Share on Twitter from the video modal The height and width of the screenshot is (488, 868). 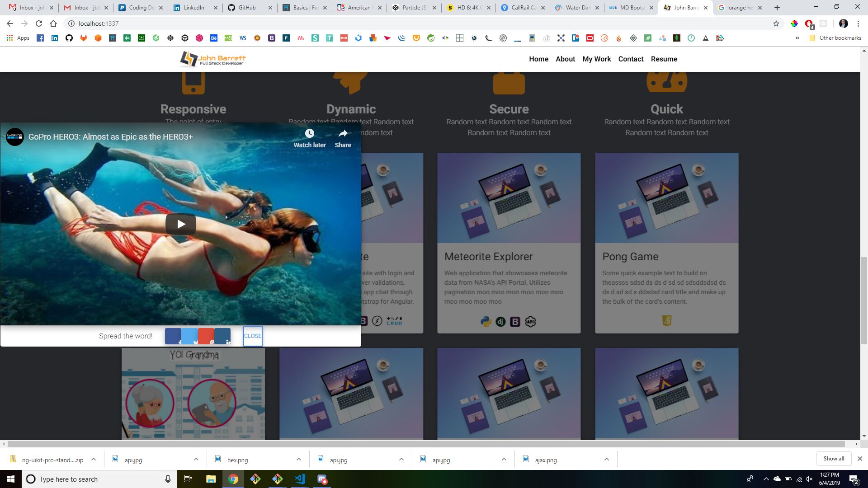[189, 336]
